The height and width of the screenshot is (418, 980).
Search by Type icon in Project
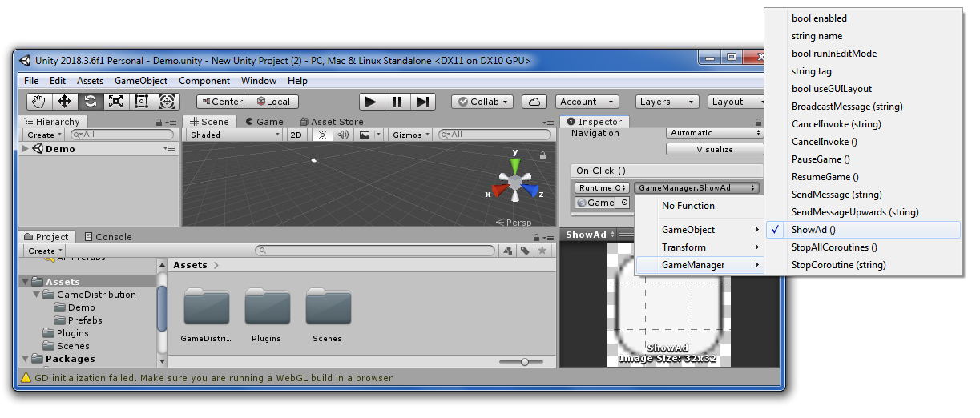508,251
